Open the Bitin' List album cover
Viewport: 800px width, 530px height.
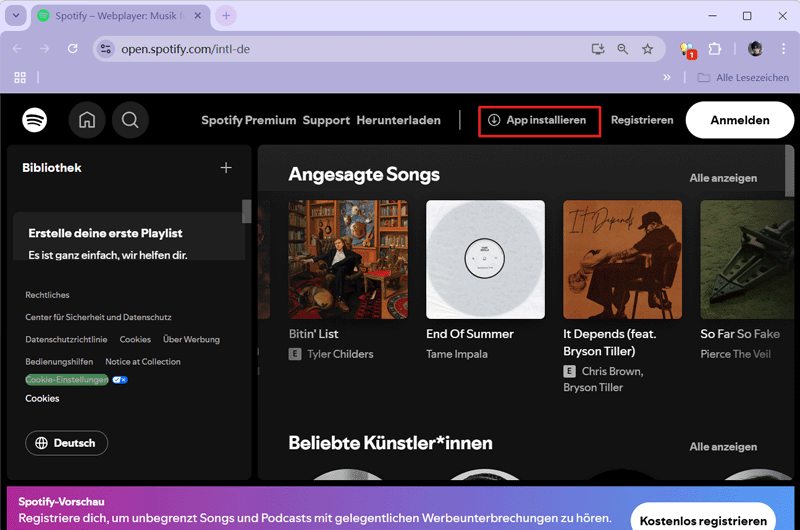pos(348,260)
